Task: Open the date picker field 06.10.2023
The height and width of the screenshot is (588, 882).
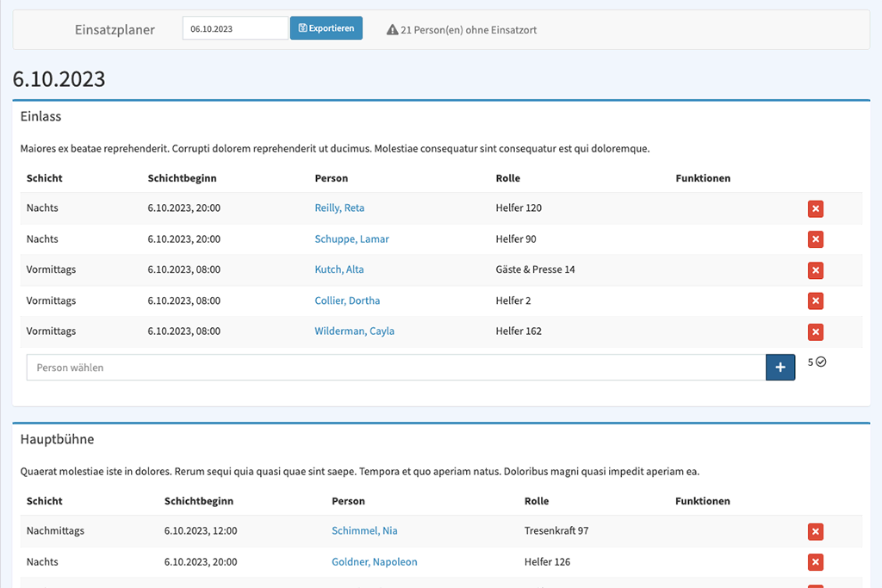Action: (234, 28)
